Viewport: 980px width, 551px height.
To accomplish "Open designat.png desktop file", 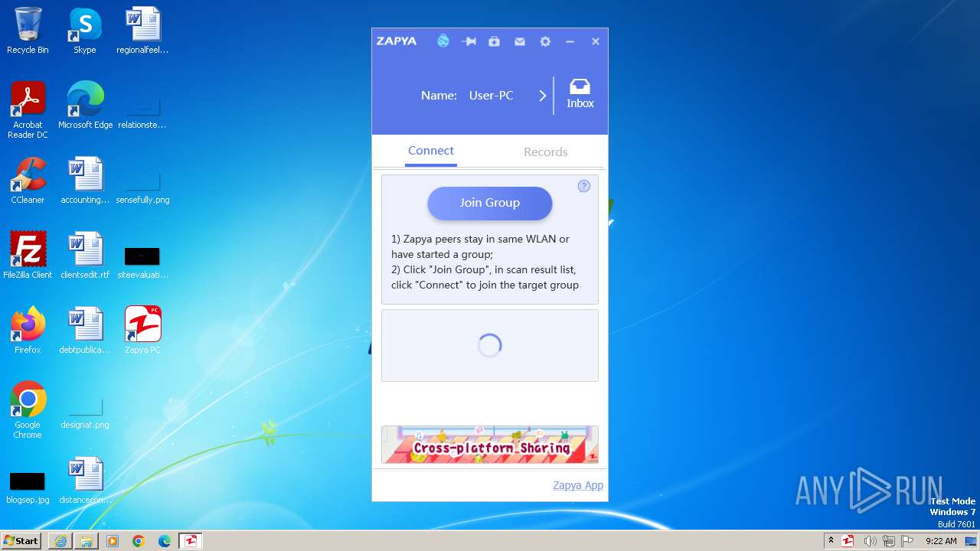I will pos(85,414).
